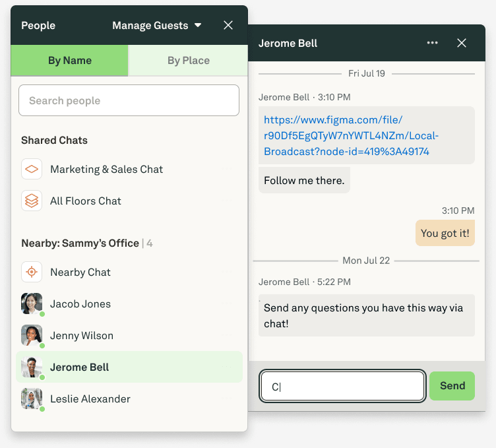Screen dimensions: 496x448
Task: Click the Manage Guests dropdown arrow
Action: tap(198, 25)
